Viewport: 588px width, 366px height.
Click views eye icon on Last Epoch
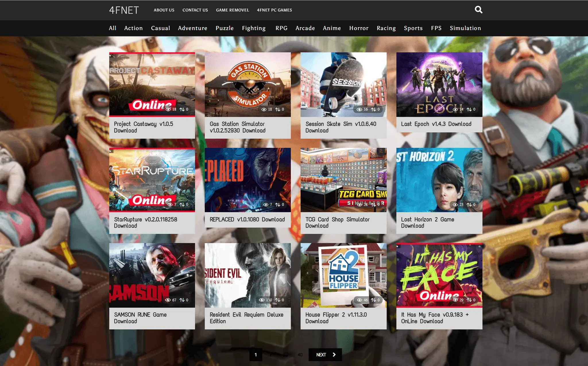(x=455, y=109)
